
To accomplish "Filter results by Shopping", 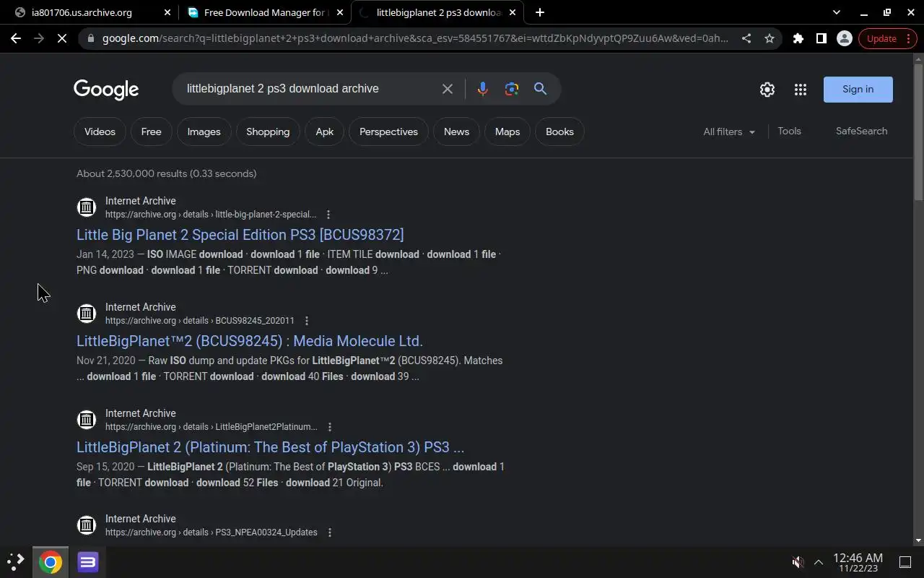I will coord(268,131).
